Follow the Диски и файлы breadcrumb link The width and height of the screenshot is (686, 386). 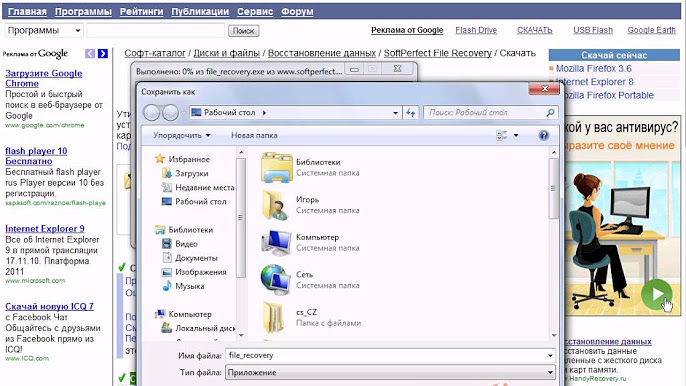pos(227,53)
